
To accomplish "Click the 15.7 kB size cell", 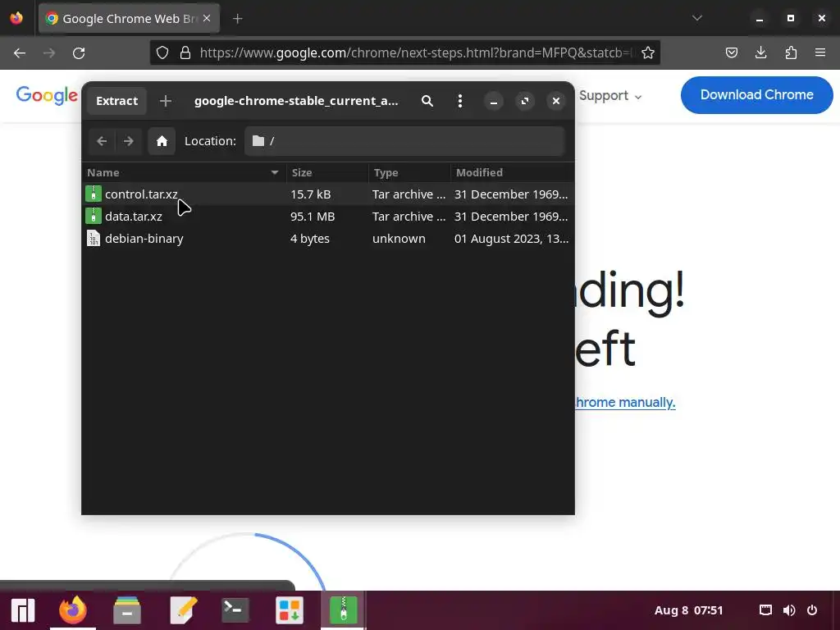I will (x=310, y=194).
